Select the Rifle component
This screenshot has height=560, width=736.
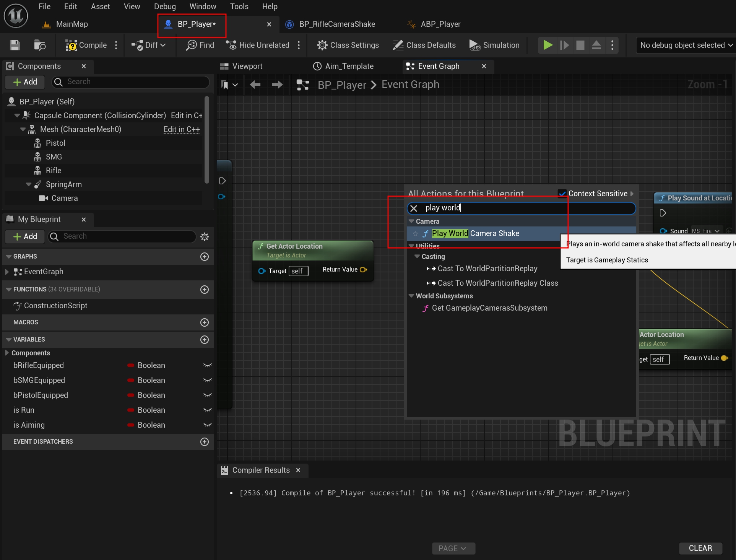tap(53, 171)
